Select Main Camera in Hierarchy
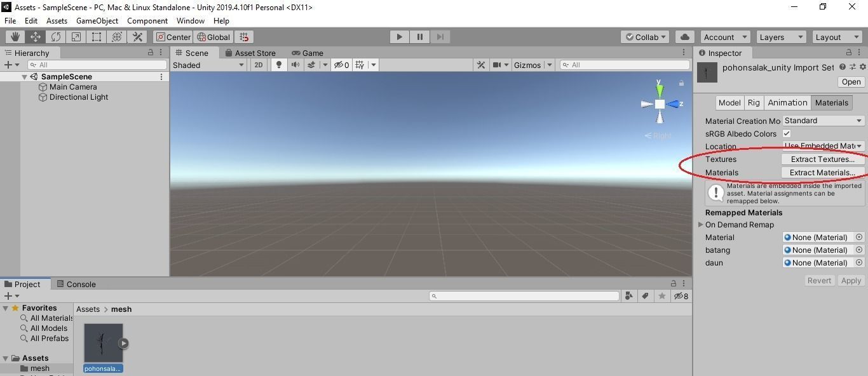Screen dimensions: 868x376 point(73,87)
